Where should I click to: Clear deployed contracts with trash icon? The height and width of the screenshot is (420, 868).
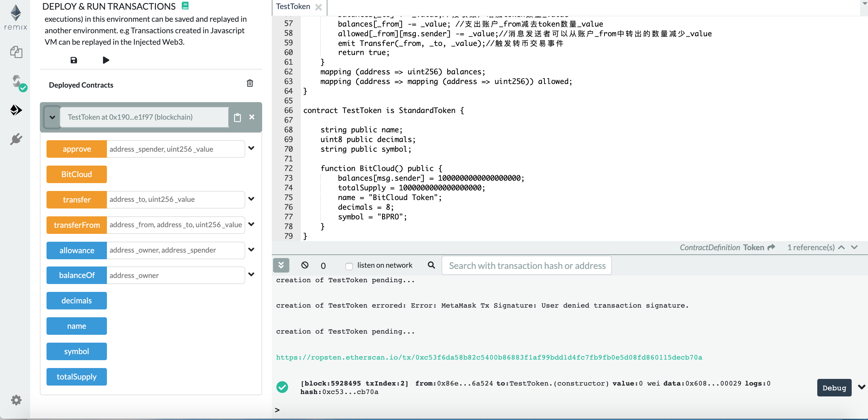pyautogui.click(x=250, y=83)
